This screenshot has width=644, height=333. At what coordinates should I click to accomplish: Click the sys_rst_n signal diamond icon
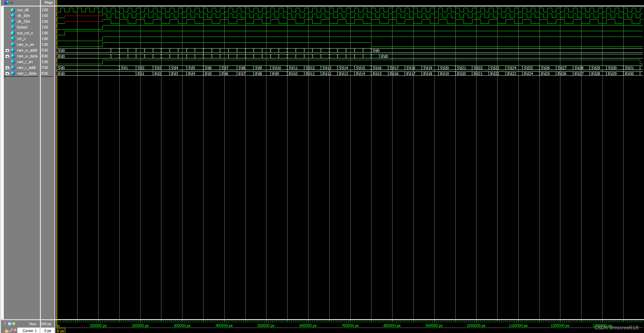click(x=13, y=33)
